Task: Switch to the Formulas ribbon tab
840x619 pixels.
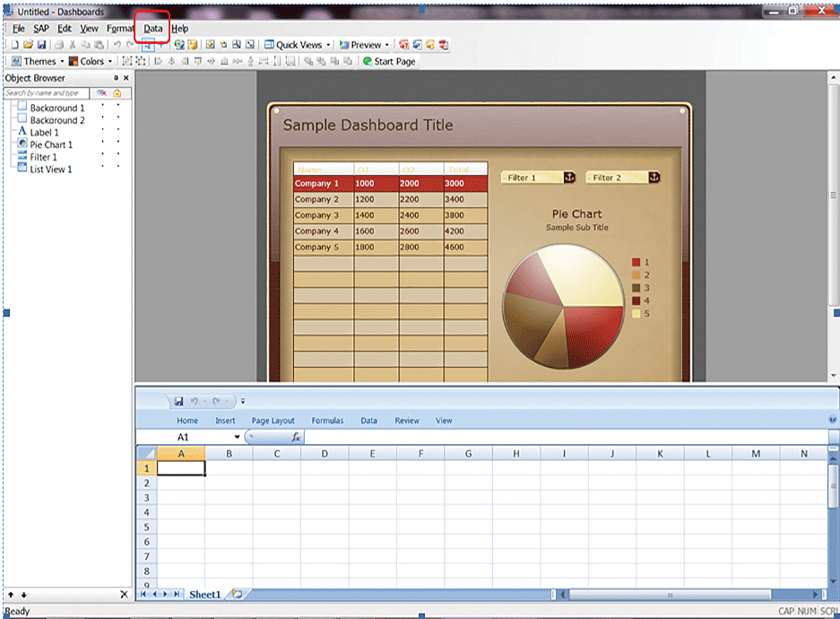Action: [x=327, y=421]
